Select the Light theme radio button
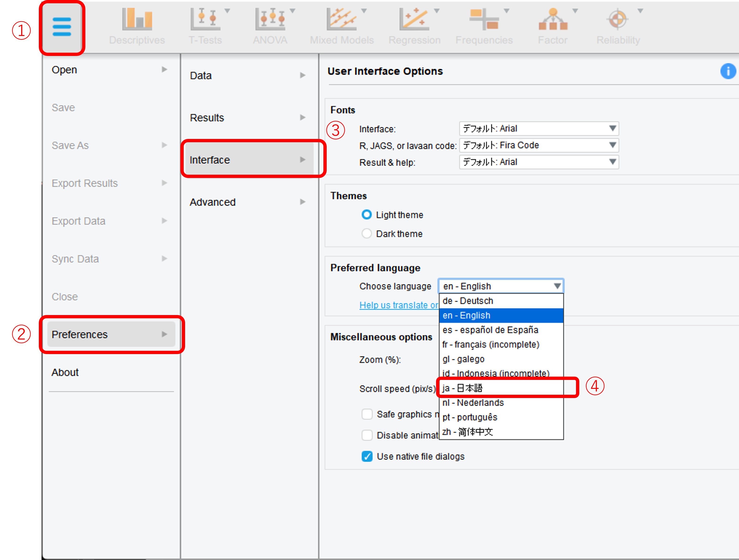 366,214
